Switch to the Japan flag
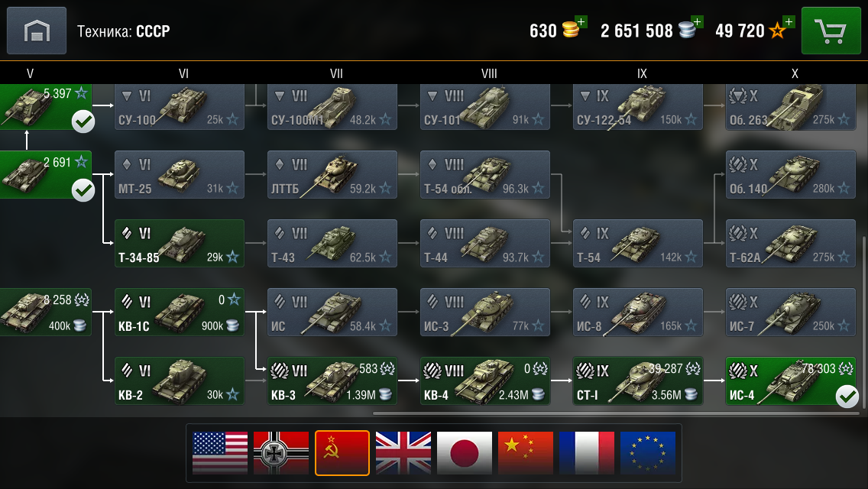868x489 pixels. pyautogui.click(x=464, y=452)
